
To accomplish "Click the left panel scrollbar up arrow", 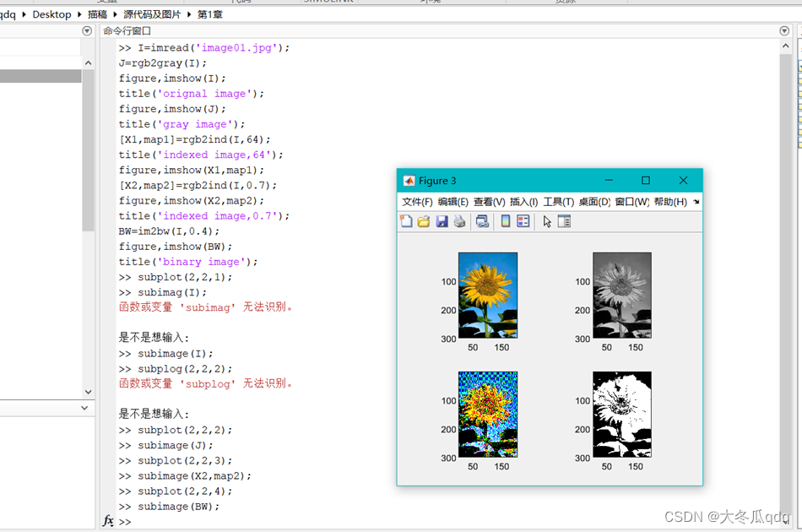I will (88, 63).
